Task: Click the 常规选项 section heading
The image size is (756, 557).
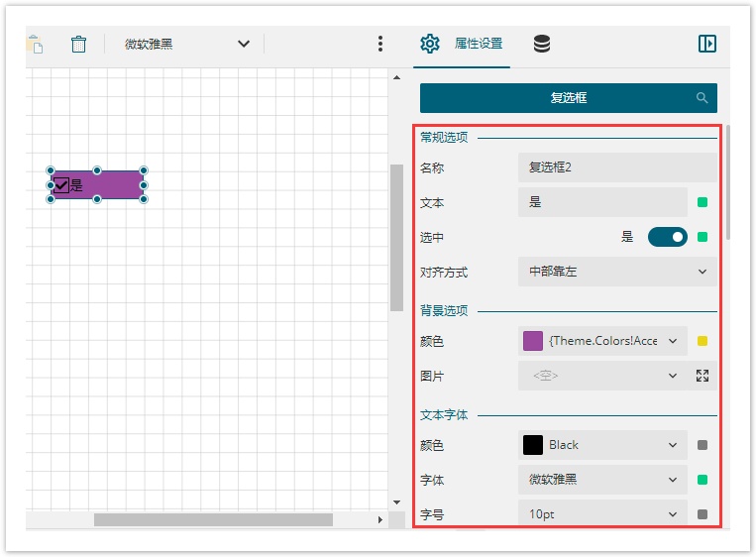Action: 444,138
